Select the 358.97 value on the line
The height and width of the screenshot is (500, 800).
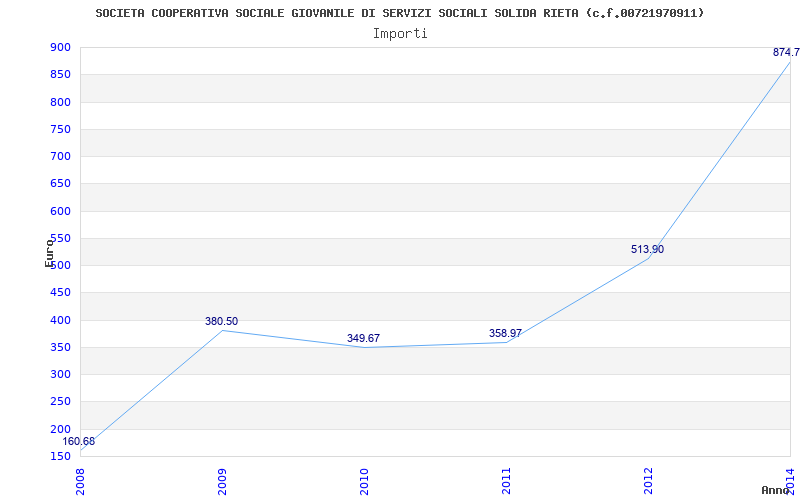click(x=505, y=334)
